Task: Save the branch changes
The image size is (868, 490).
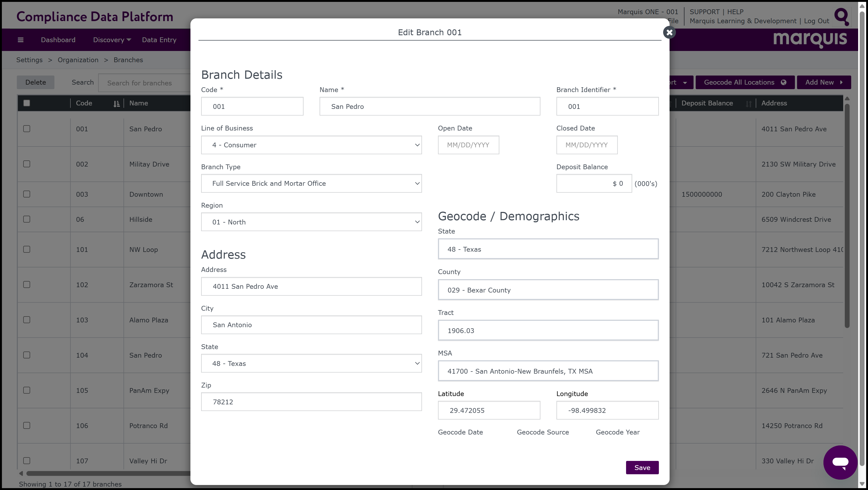Action: [x=642, y=467]
